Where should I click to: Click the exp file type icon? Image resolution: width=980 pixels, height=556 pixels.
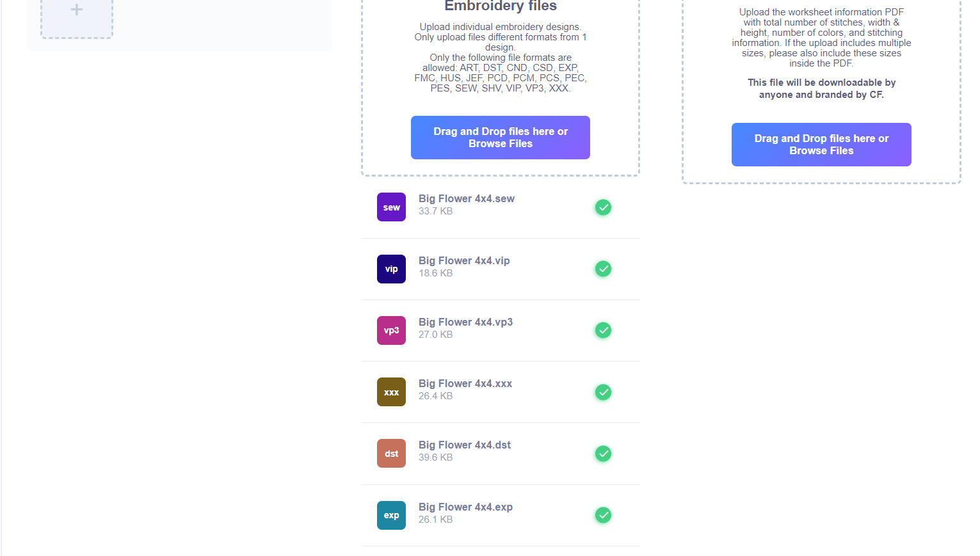point(391,515)
